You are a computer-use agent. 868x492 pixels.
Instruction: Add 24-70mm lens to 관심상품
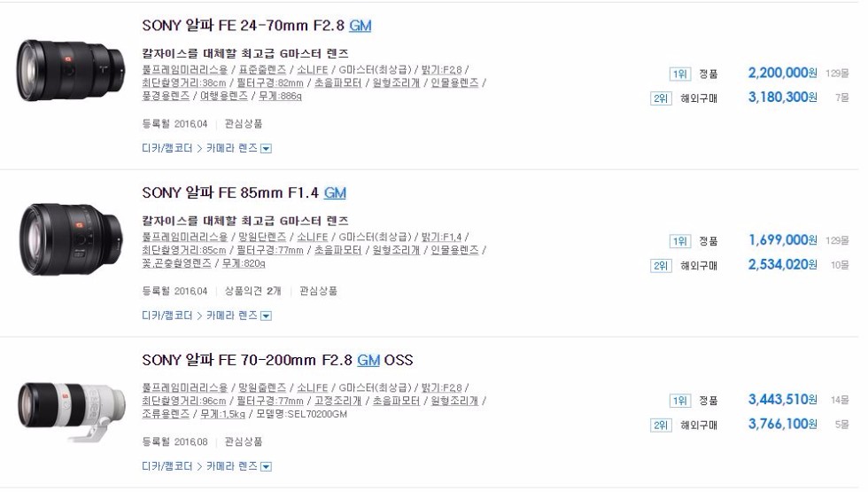[x=244, y=124]
